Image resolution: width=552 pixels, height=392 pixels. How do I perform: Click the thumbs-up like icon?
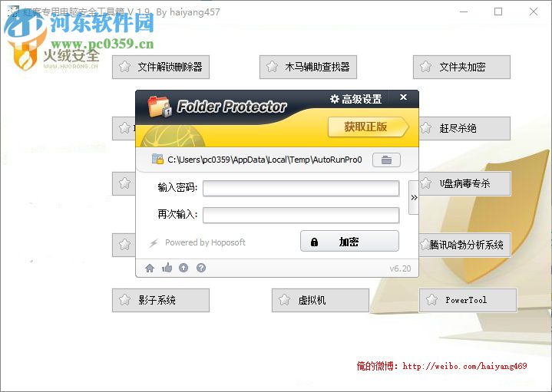pyautogui.click(x=167, y=268)
